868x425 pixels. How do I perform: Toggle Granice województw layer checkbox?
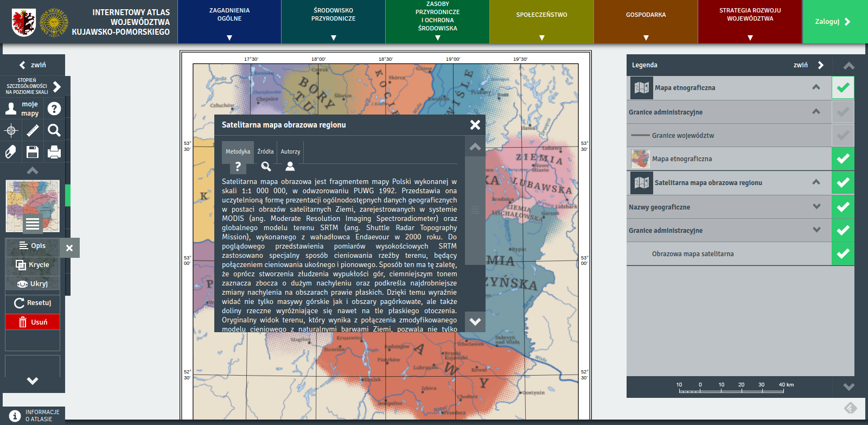[843, 135]
